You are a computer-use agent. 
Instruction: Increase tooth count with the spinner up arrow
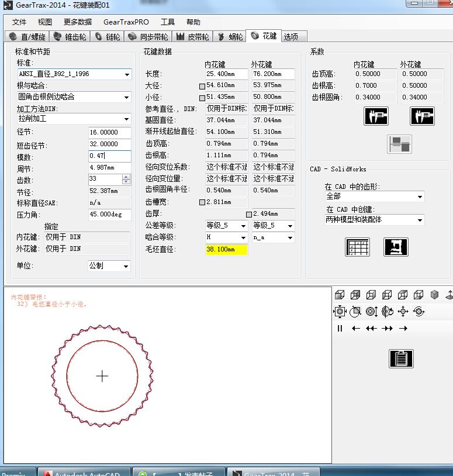click(x=126, y=177)
